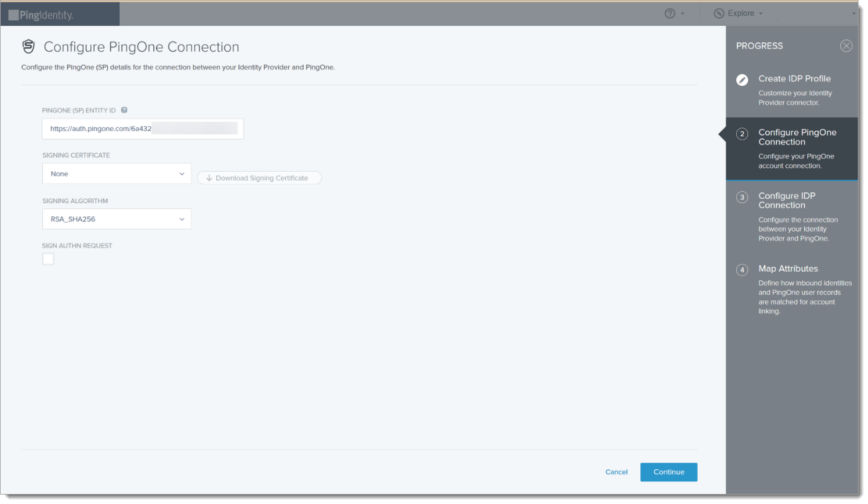
Task: Expand the help menu arrow
Action: [x=683, y=14]
